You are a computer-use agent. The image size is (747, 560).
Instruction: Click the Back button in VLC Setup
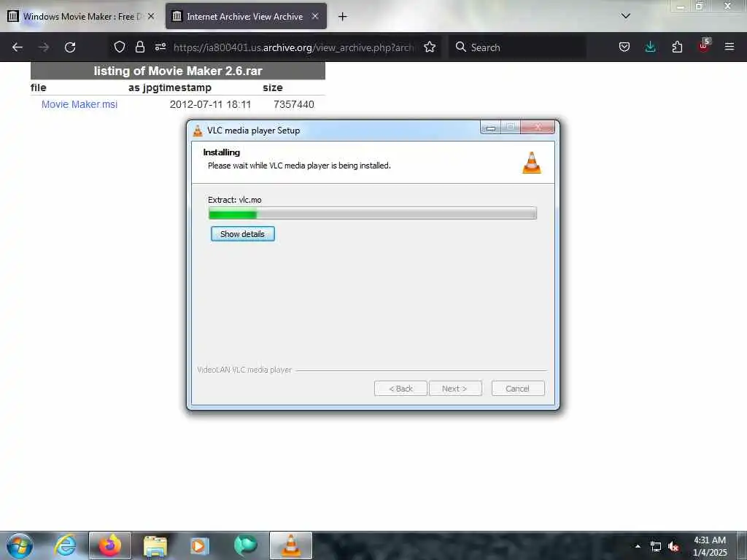point(400,389)
